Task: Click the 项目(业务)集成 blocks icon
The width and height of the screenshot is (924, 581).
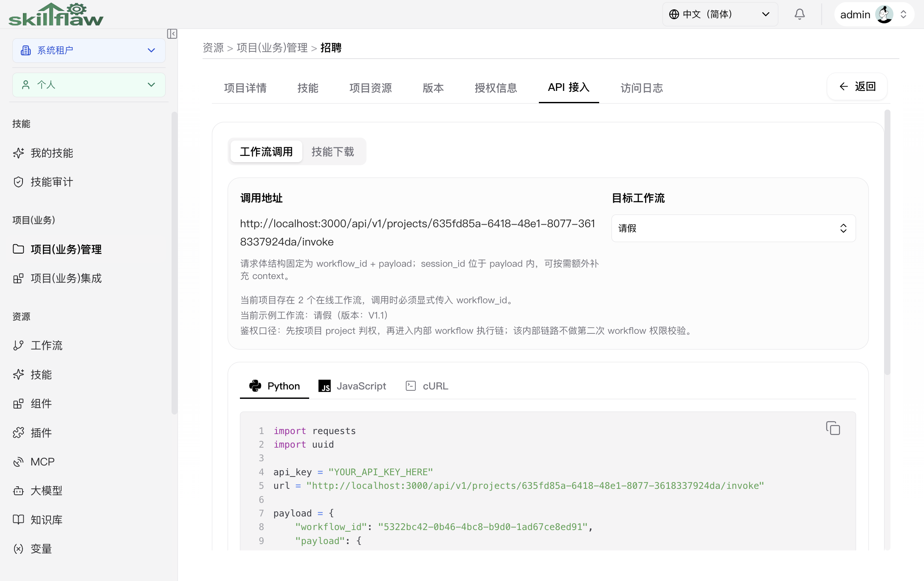Action: coord(18,278)
